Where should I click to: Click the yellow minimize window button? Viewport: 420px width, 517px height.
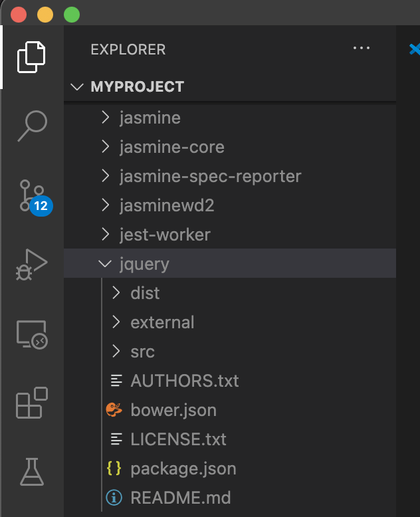click(x=45, y=15)
